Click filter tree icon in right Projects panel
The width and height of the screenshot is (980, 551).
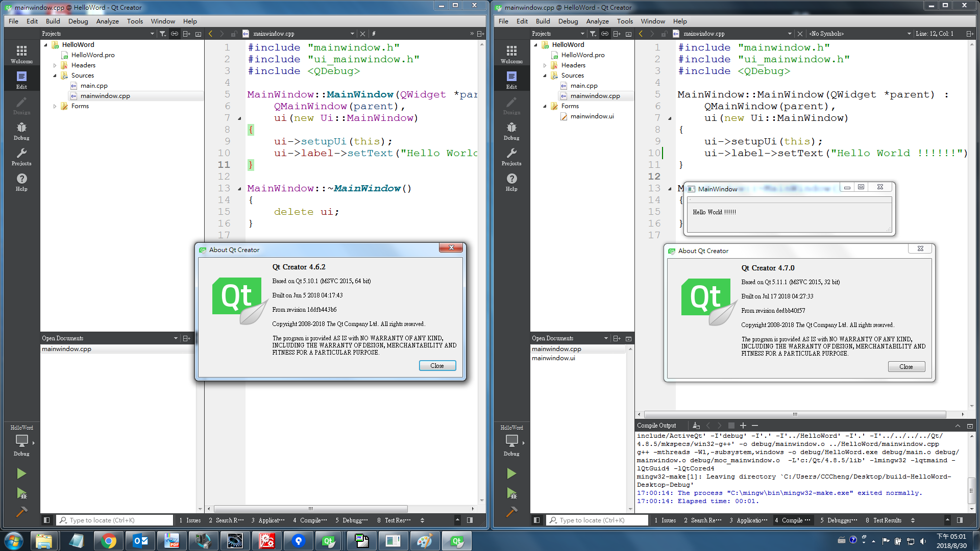(x=593, y=34)
